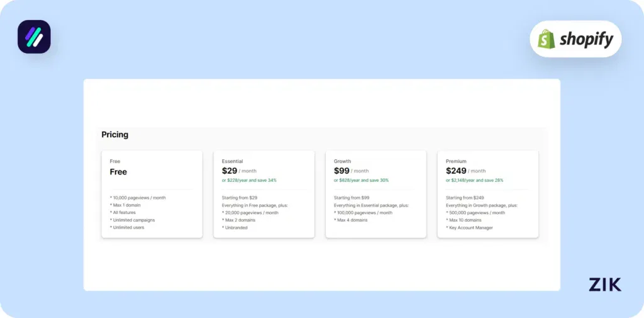
Task: Click 'Key Account Manager' line
Action: click(469, 227)
